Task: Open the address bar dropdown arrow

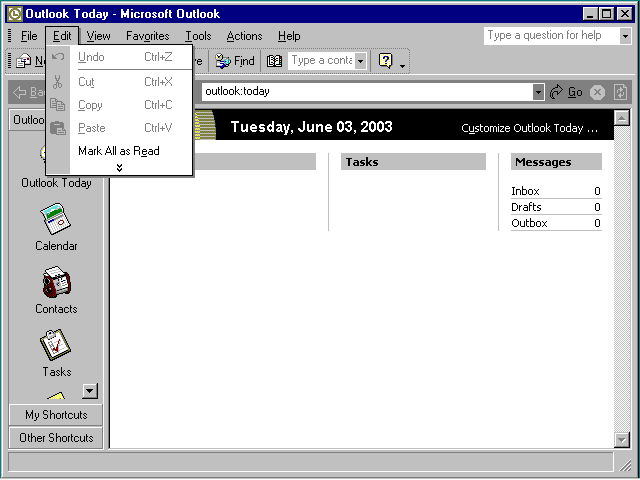Action: 538,92
